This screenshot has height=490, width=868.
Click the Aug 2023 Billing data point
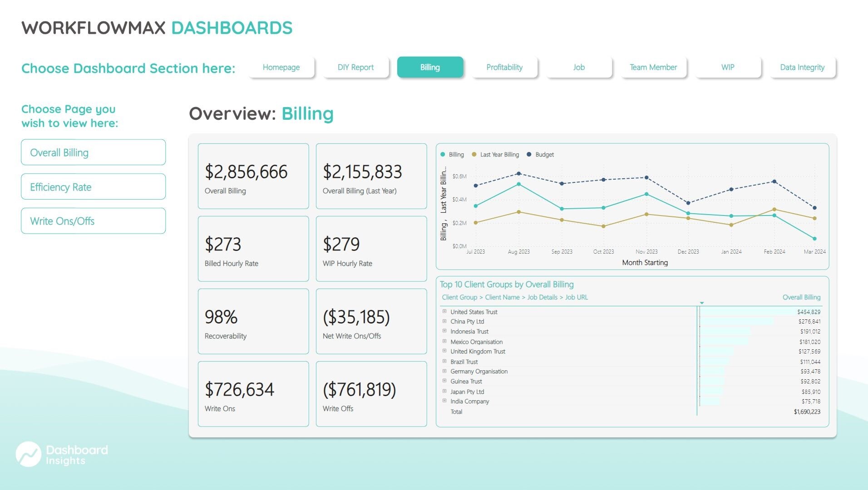coord(519,184)
